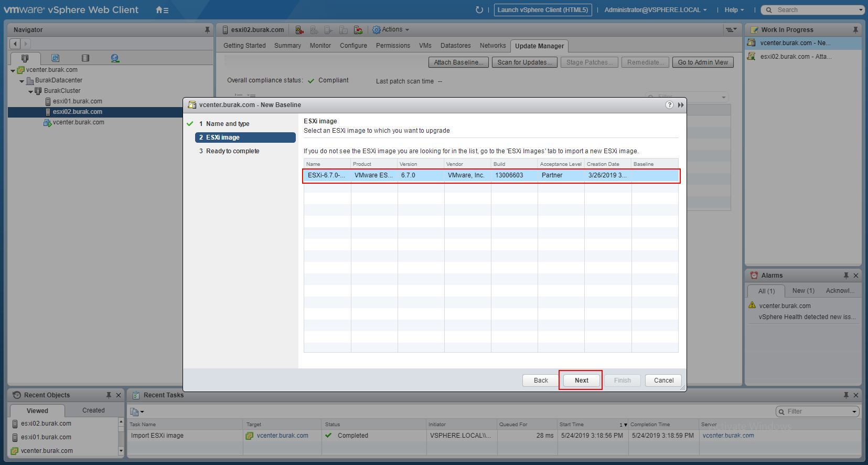Collapse BurakCluster tree node
This screenshot has height=465, width=868.
point(31,91)
